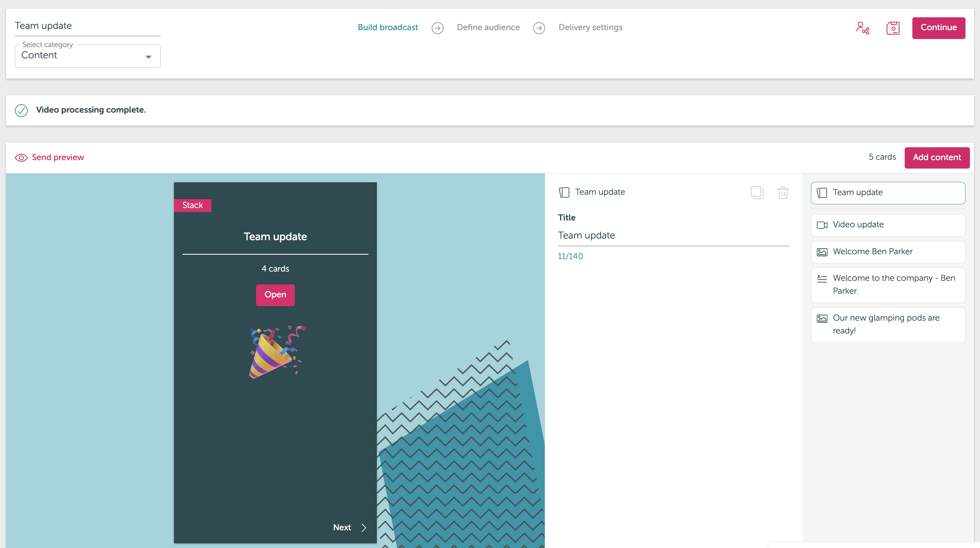This screenshot has width=980, height=548.
Task: Click stack icon in Team update list card
Action: [x=822, y=193]
